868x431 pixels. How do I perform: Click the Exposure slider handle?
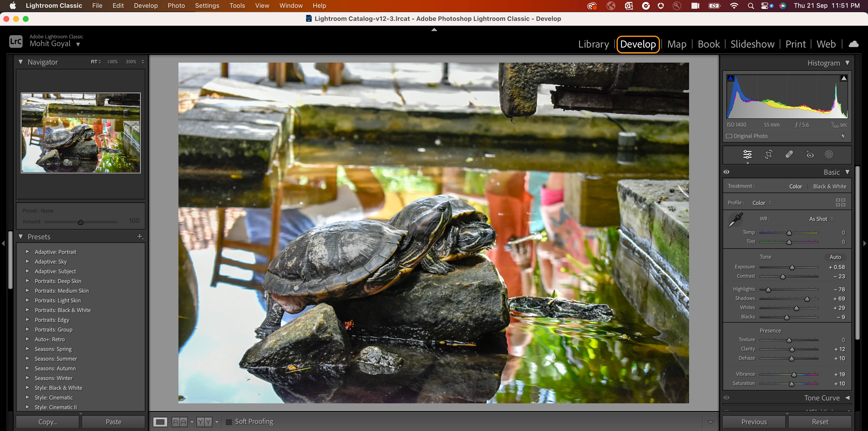coord(792,267)
